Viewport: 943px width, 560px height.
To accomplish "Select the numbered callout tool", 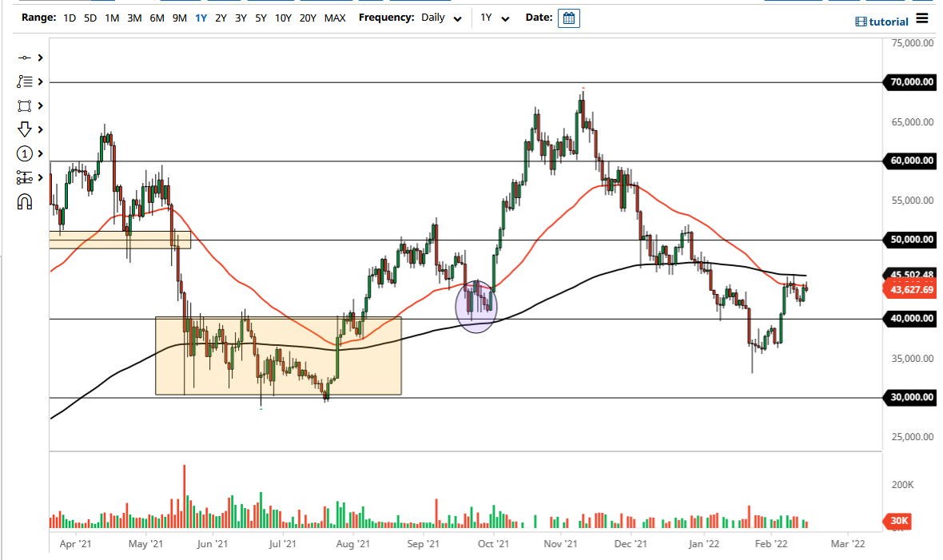I will pyautogui.click(x=23, y=153).
